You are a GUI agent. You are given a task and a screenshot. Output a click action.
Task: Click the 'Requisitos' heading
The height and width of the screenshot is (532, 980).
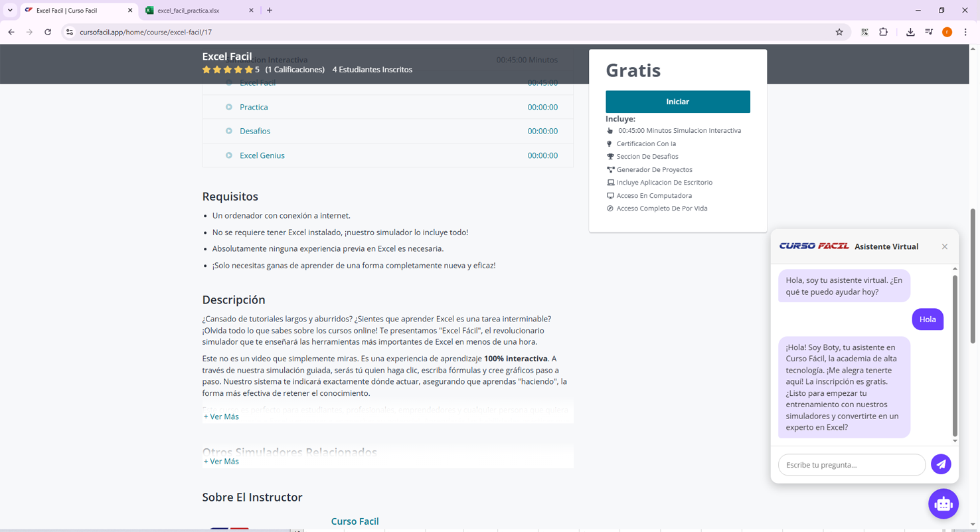coord(230,197)
